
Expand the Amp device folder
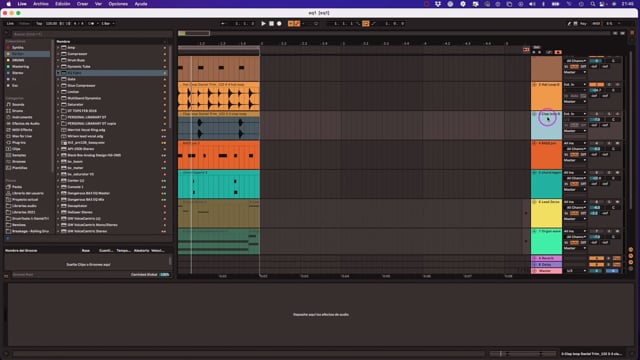[x=58, y=48]
